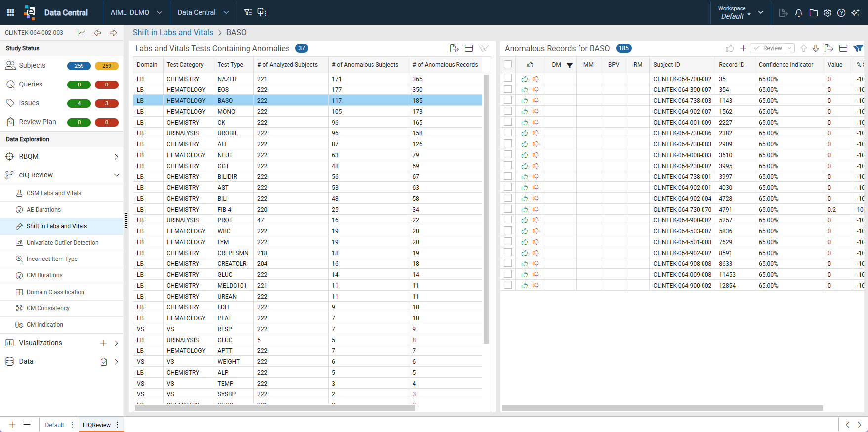Click the clipboard icon beside Data
868x432 pixels.
coord(104,362)
